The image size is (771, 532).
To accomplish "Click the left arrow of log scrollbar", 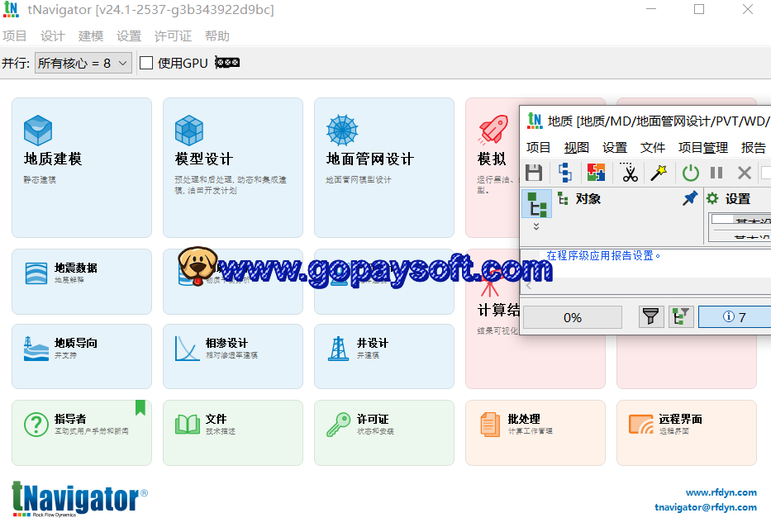I will point(529,285).
